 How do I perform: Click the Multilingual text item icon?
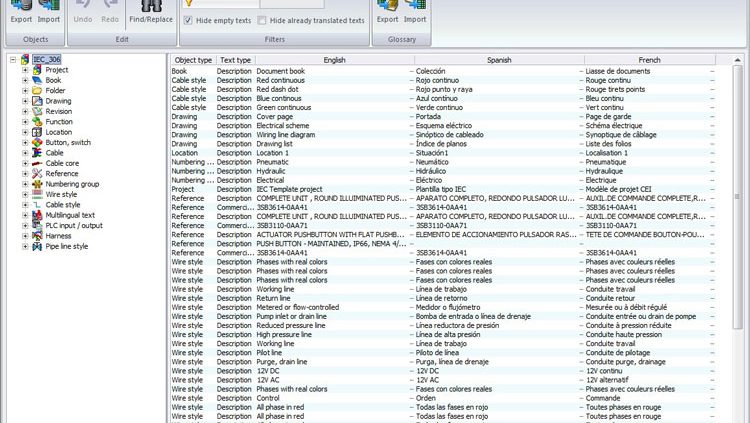[37, 215]
